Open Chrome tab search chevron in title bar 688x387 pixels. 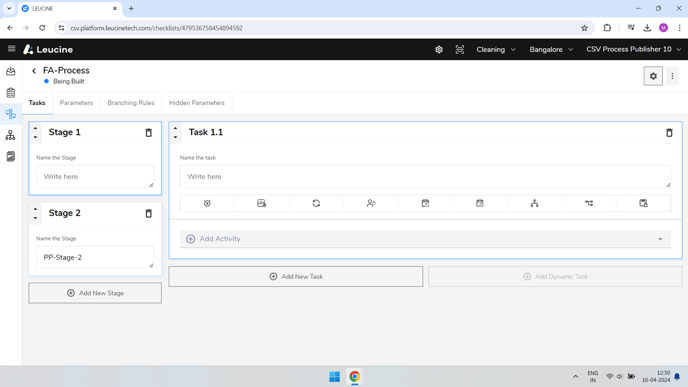coord(9,8)
